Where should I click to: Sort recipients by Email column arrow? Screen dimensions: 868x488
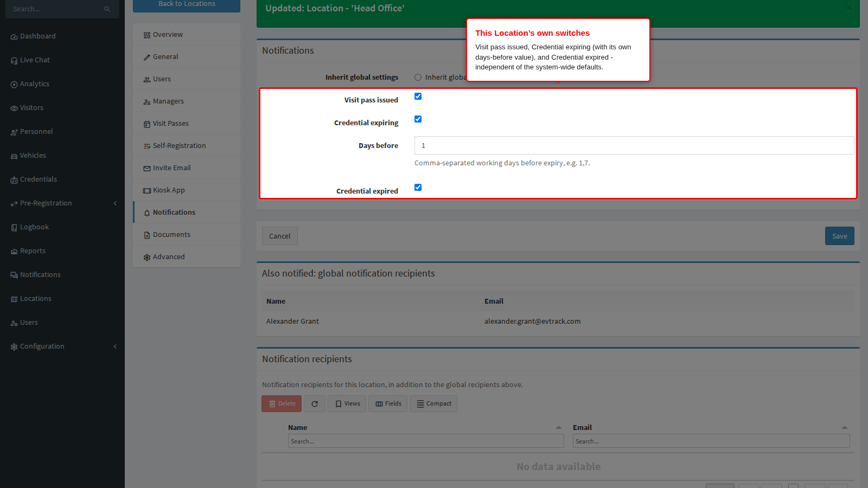(x=845, y=428)
